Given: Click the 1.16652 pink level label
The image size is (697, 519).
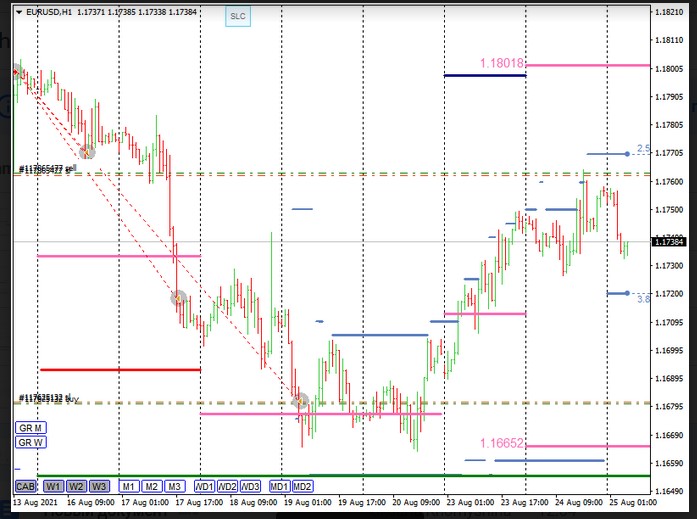Looking at the screenshot, I should tap(502, 442).
